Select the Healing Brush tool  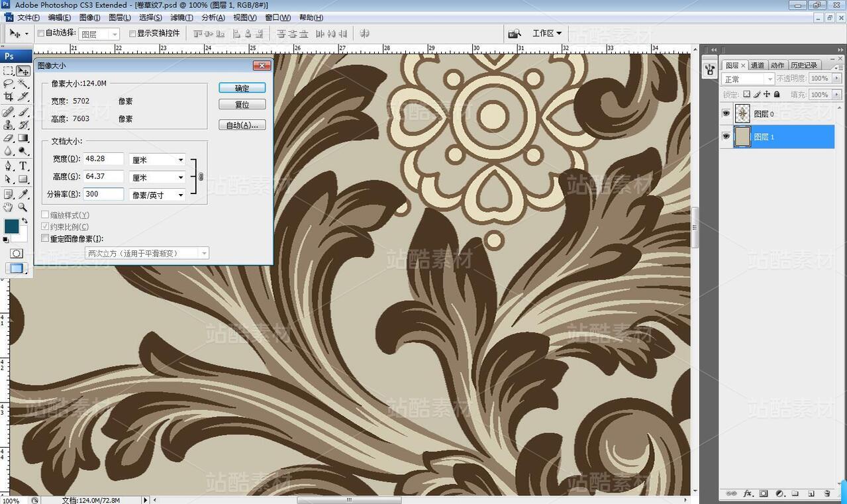coord(9,112)
